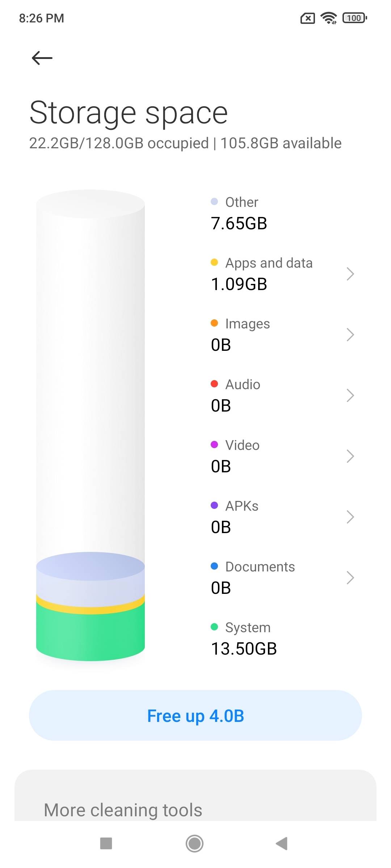Screen dimensions: 391x868
Task: Open Documents storage details chevron
Action: 350,578
